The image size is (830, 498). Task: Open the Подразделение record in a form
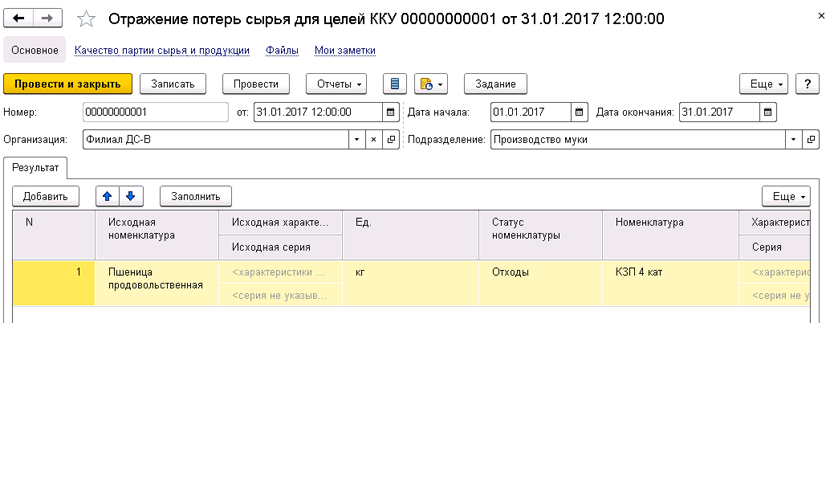click(811, 140)
